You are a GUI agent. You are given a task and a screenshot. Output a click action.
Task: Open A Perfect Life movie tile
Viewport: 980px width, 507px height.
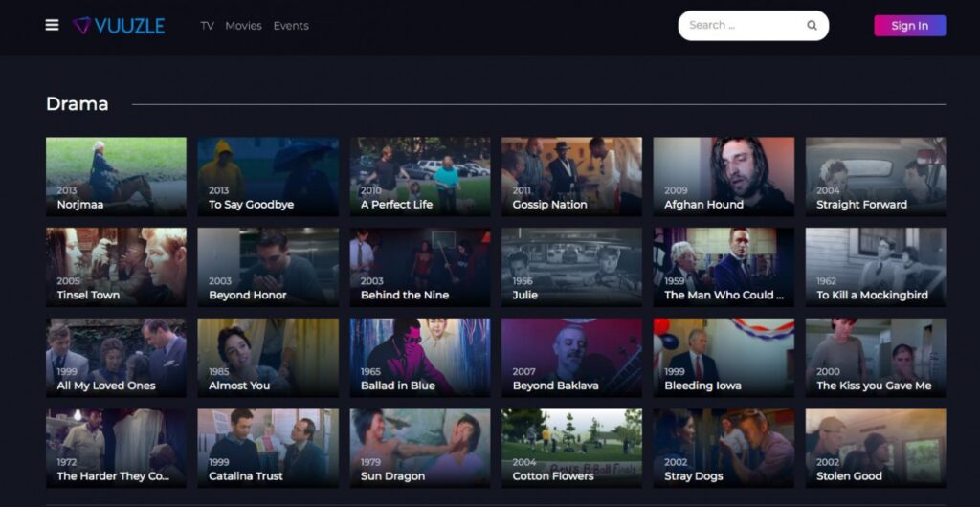coord(419,176)
